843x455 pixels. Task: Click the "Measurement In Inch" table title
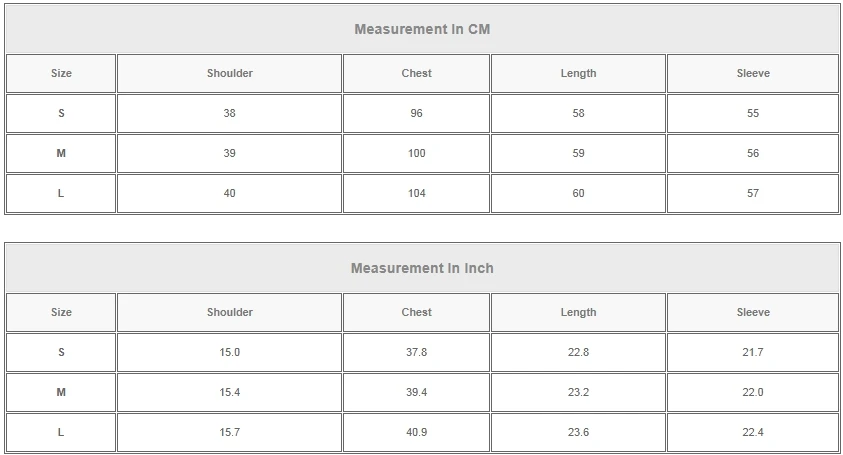(422, 269)
